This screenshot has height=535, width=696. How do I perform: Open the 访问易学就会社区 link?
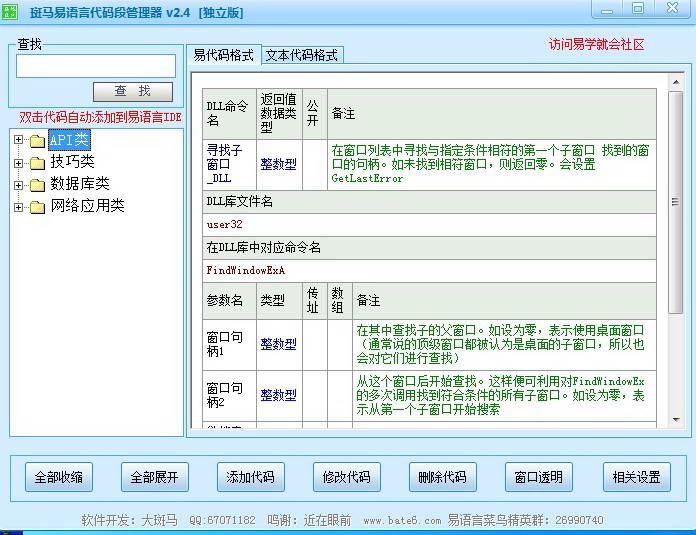point(596,44)
